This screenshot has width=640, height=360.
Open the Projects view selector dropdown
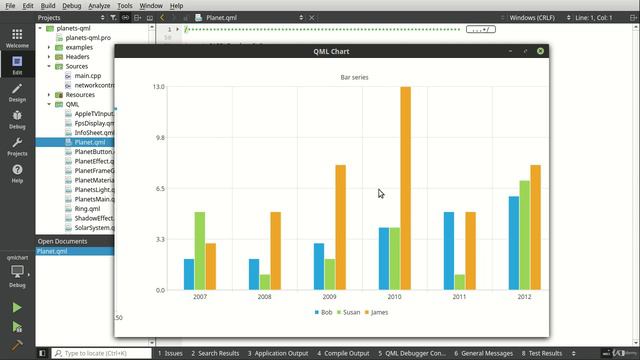pos(102,18)
